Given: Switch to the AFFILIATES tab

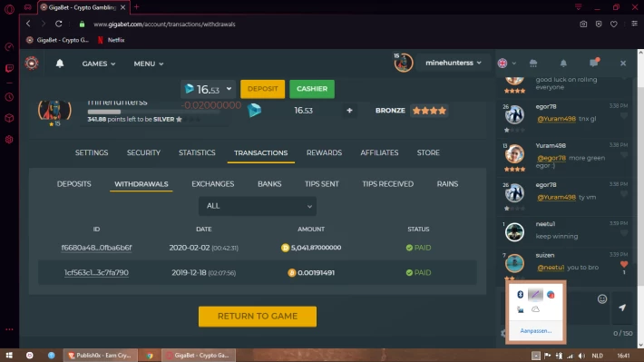Looking at the screenshot, I should (379, 152).
